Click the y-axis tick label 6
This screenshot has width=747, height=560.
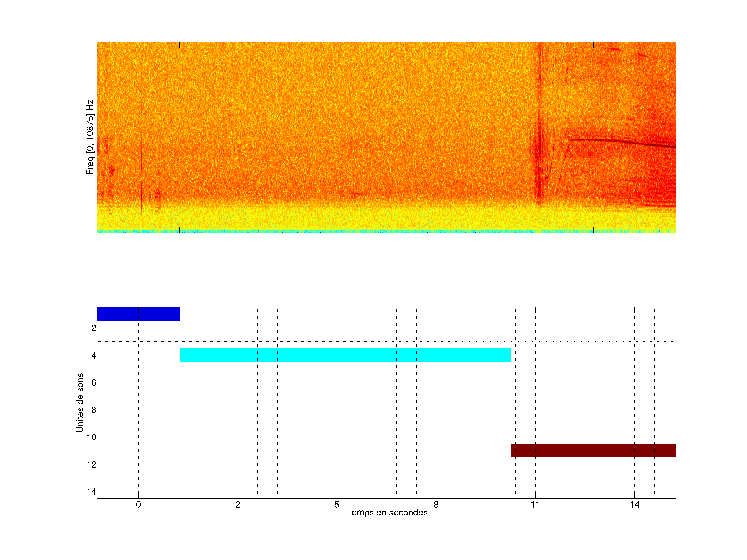click(94, 382)
